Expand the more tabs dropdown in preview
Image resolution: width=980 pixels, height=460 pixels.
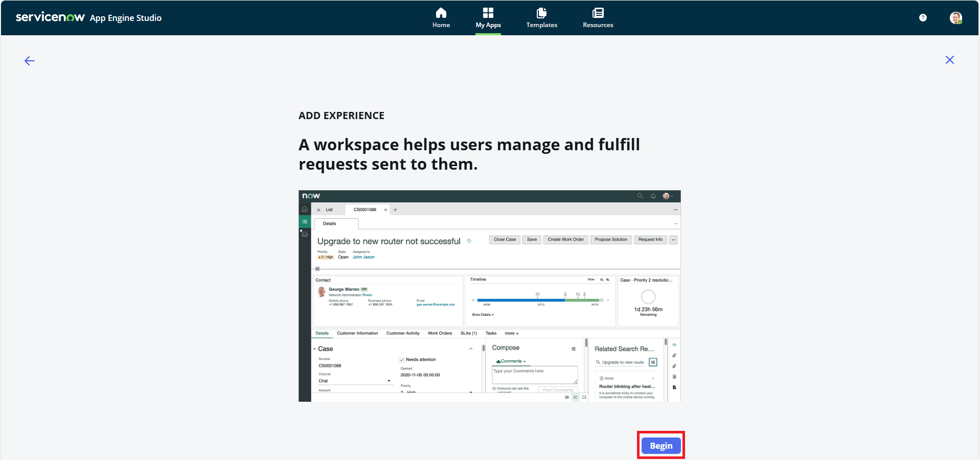(511, 333)
